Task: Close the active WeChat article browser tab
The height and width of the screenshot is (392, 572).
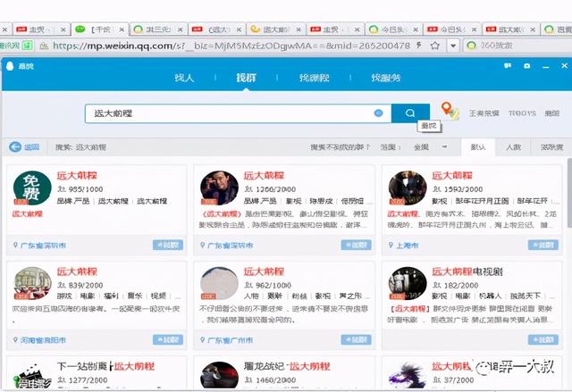Action: coord(122,29)
